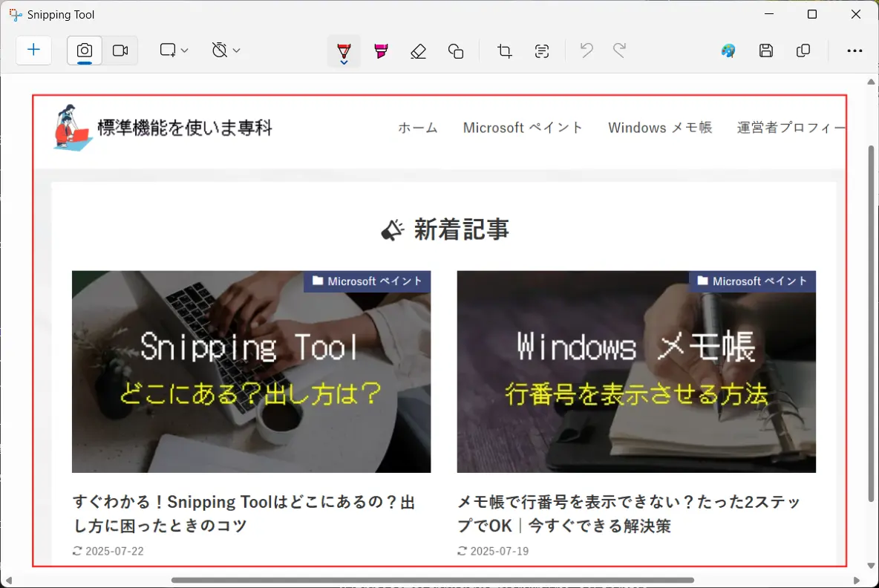Select the eraser tool
The width and height of the screenshot is (879, 588).
(x=418, y=51)
